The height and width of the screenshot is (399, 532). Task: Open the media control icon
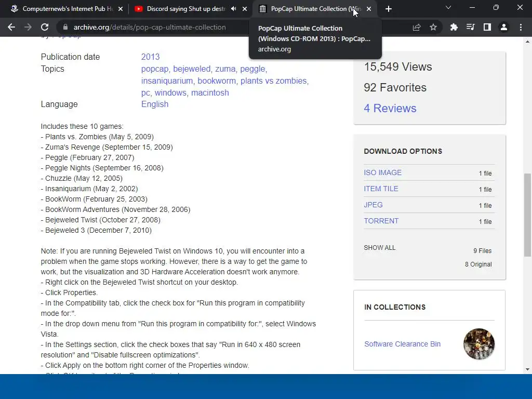(470, 27)
